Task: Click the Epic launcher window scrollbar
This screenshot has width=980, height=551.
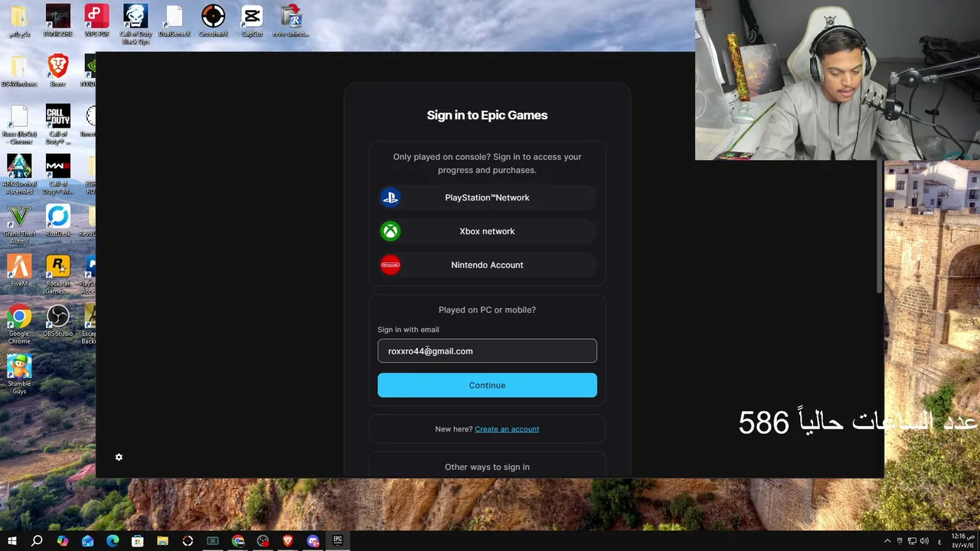Action: (x=880, y=226)
